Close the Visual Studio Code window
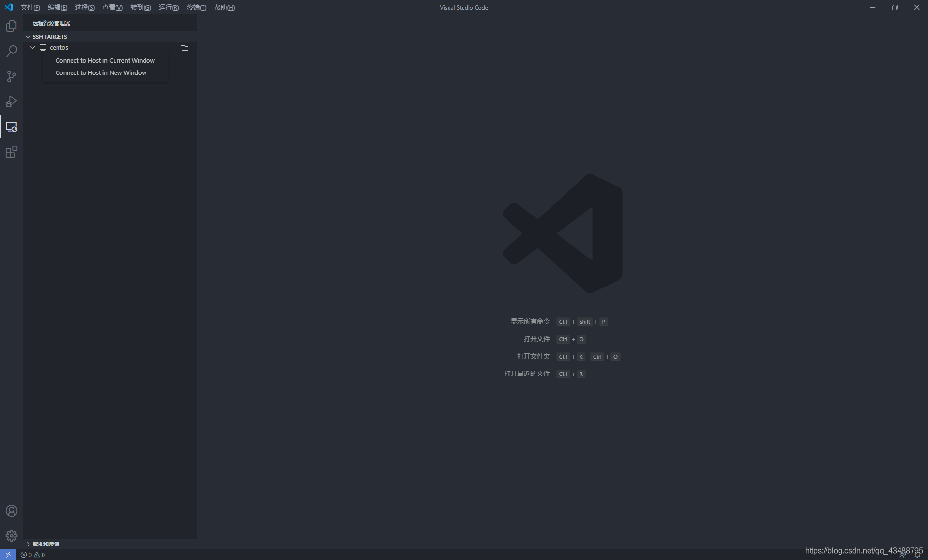The width and height of the screenshot is (928, 560). pyautogui.click(x=917, y=7)
